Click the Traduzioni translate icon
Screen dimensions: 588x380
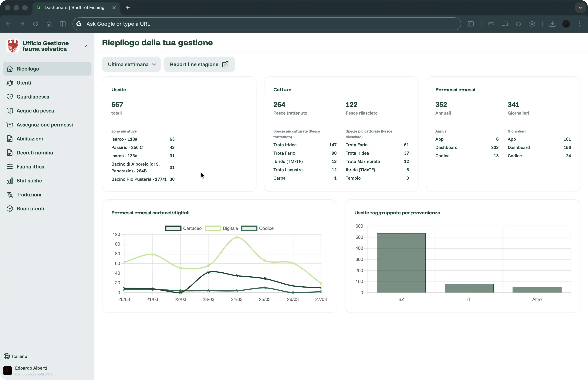(10, 195)
